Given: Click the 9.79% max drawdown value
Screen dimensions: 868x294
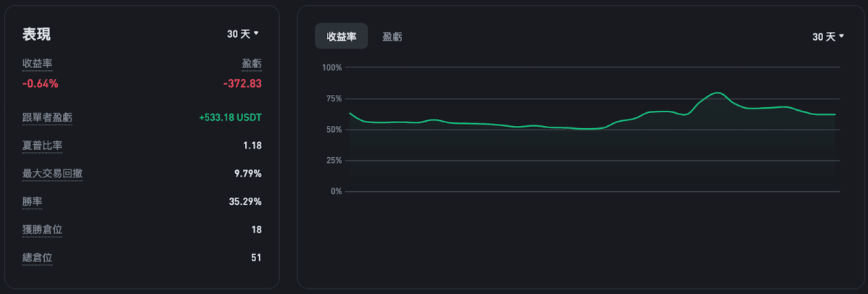Looking at the screenshot, I should tap(247, 174).
